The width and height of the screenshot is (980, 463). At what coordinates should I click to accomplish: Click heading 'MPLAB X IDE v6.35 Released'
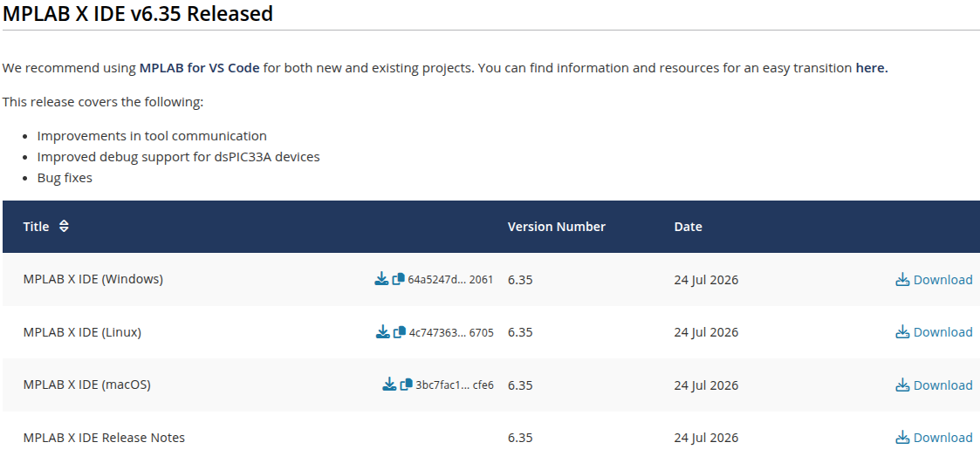[138, 12]
